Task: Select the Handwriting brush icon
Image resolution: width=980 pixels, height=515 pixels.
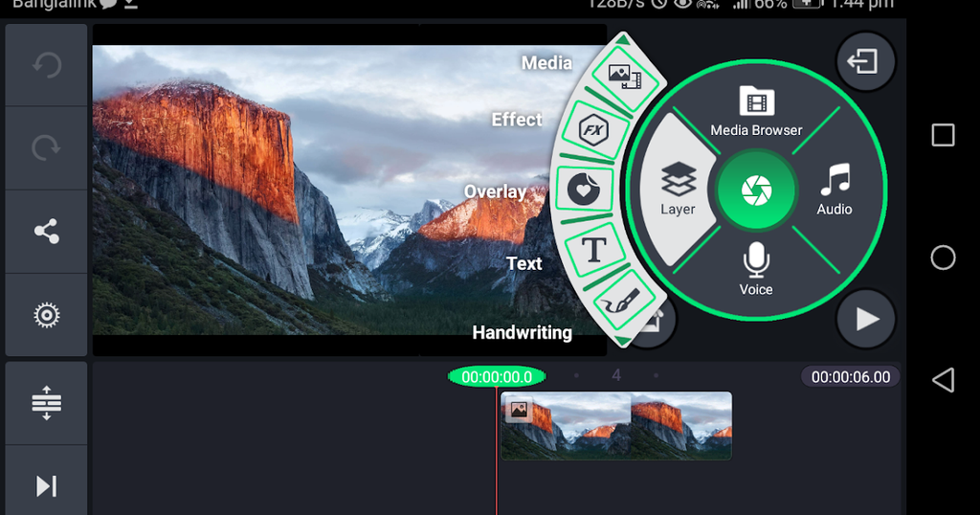Action: pos(621,302)
